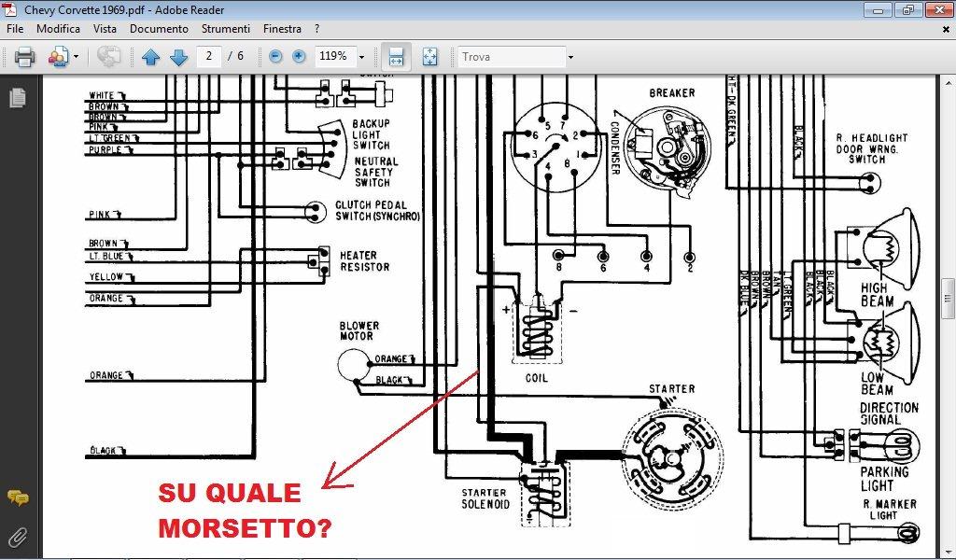The height and width of the screenshot is (560, 956).
Task: Open the collaborate tool icon
Action: point(58,57)
